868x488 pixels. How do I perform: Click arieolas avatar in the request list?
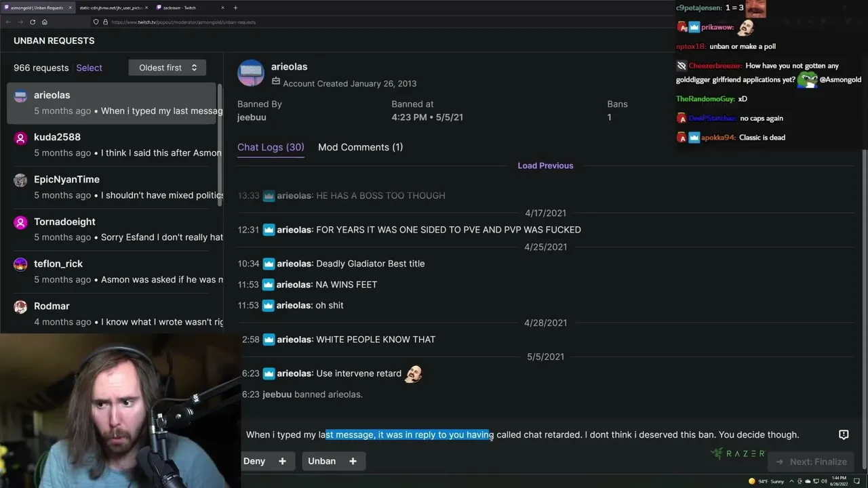click(20, 96)
